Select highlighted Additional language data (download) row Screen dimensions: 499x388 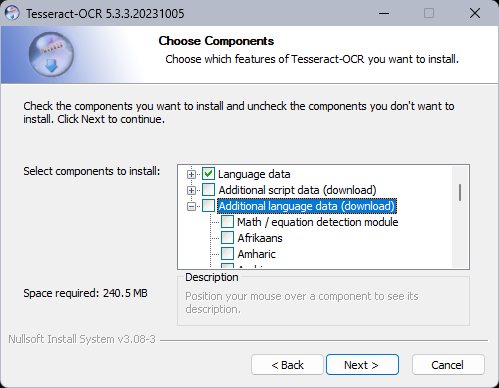tap(307, 206)
